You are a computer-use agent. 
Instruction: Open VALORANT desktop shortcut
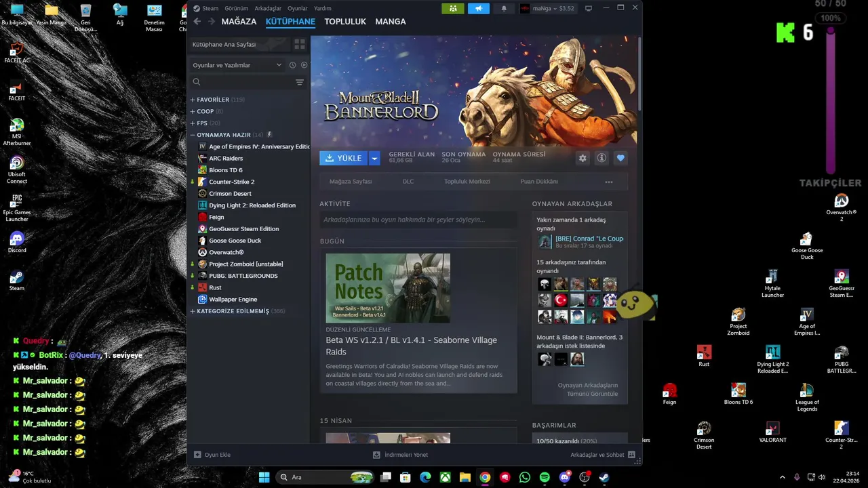772,432
